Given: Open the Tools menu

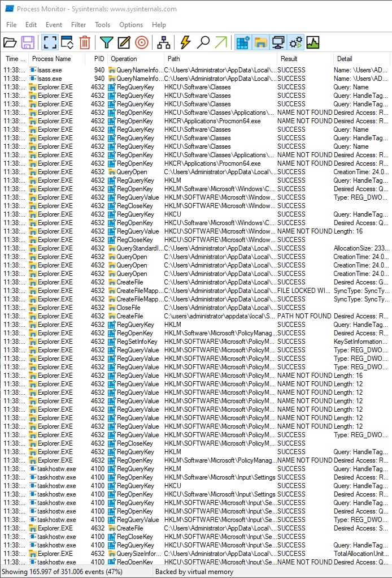Looking at the screenshot, I should tap(102, 25).
